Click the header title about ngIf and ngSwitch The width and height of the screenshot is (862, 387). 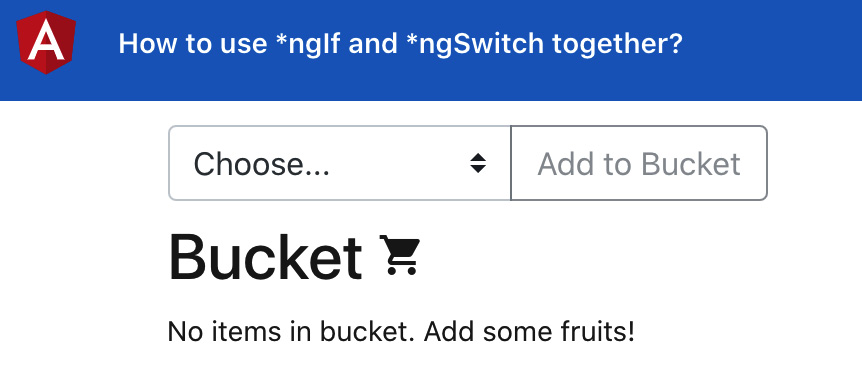pyautogui.click(x=400, y=43)
